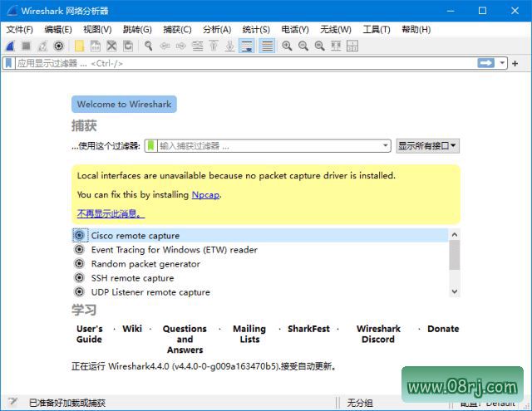Open the 文件(F) menu
This screenshot has width=532, height=411.
pos(20,30)
